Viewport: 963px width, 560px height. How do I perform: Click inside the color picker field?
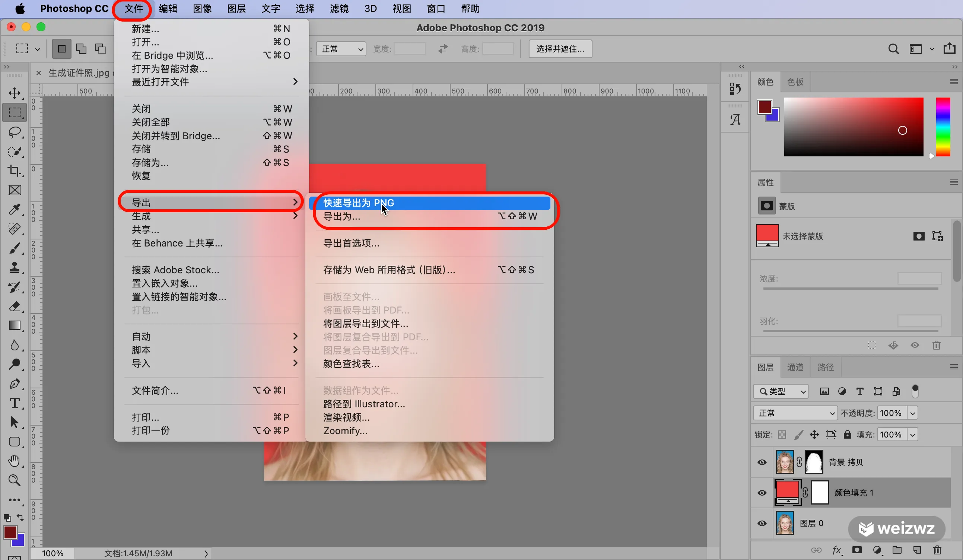point(854,127)
